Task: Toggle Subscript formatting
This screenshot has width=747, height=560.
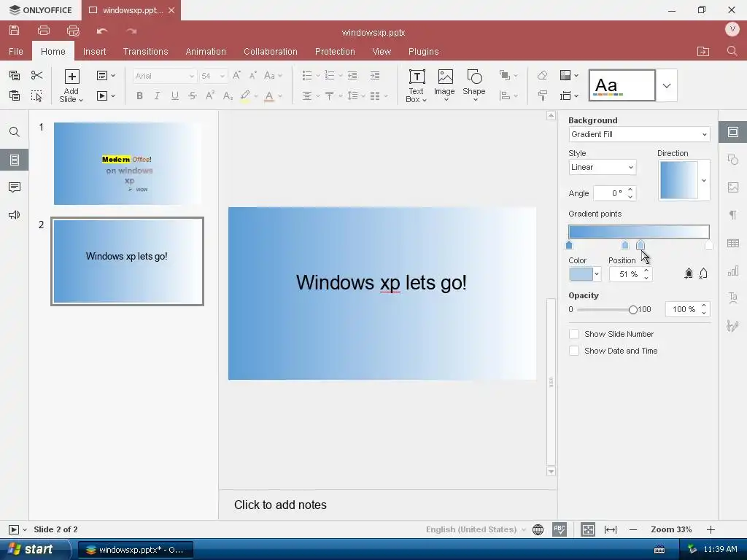Action: 228,96
